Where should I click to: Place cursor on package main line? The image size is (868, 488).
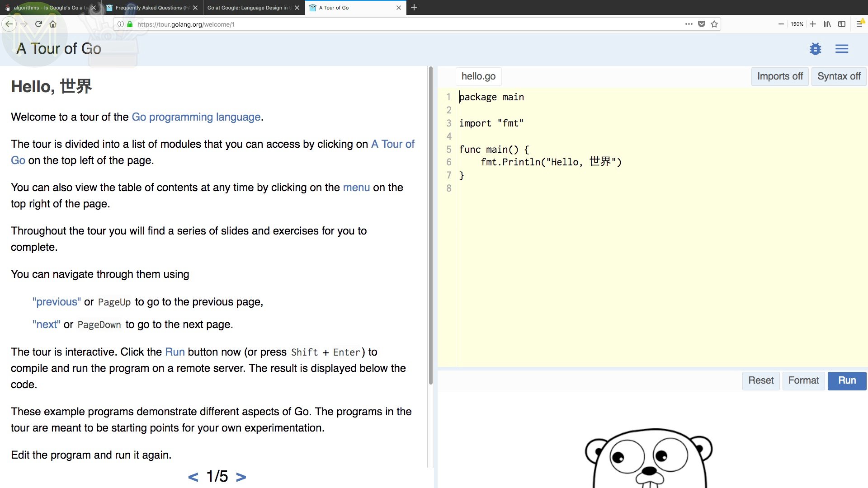pos(491,97)
